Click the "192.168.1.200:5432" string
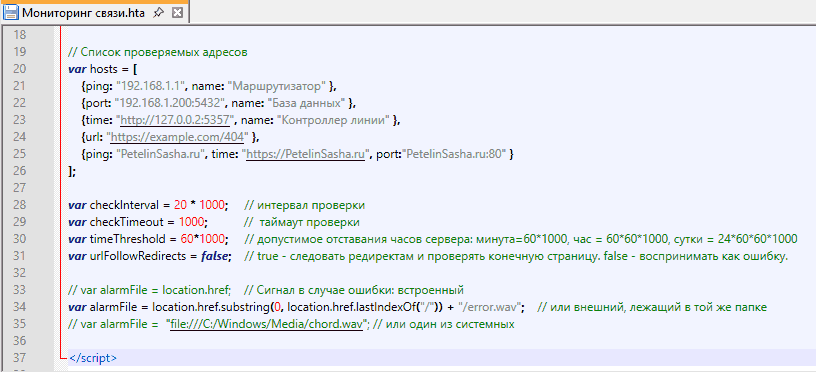The width and height of the screenshot is (816, 372). (x=170, y=103)
